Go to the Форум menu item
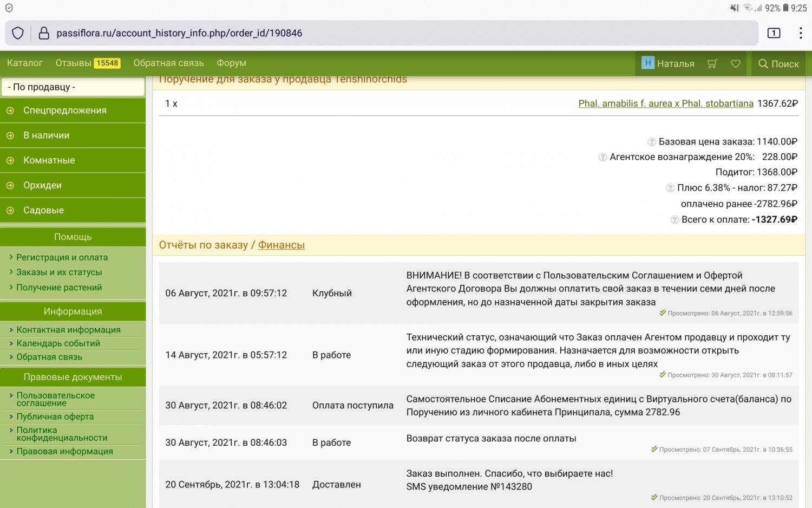 [231, 63]
